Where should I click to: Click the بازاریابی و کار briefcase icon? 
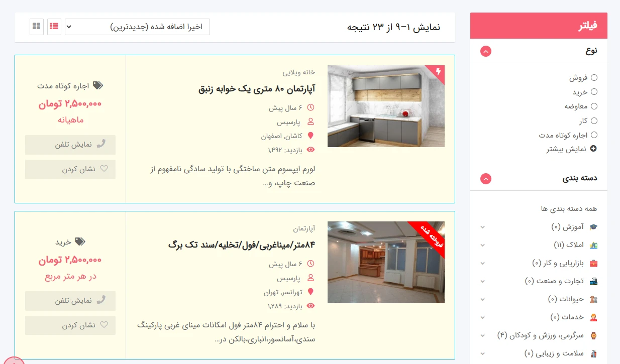pyautogui.click(x=593, y=263)
